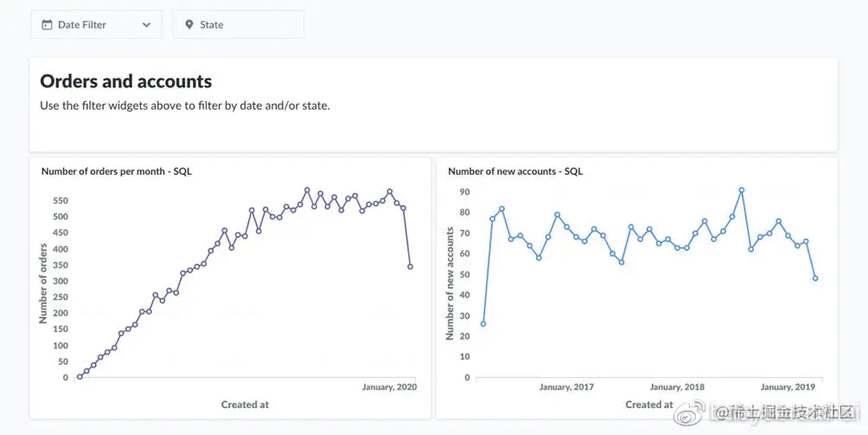Click the calendar icon in Date Filter
This screenshot has width=868, height=435.
(x=47, y=25)
